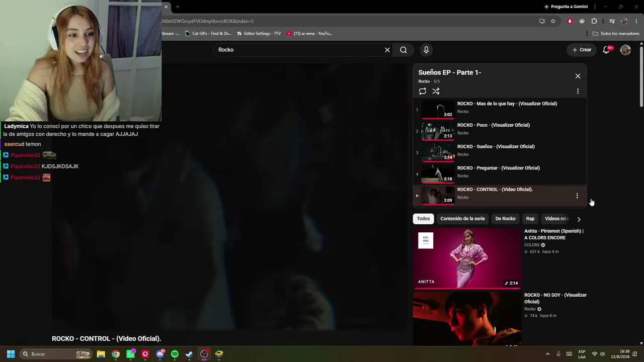Select the De Rocko filter chip
Image resolution: width=644 pixels, height=362 pixels.
[505, 219]
